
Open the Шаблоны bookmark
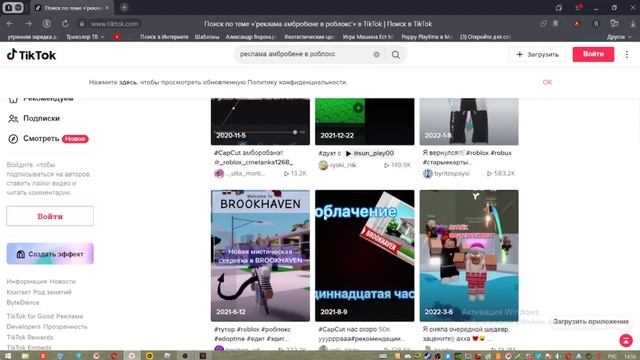click(x=207, y=37)
